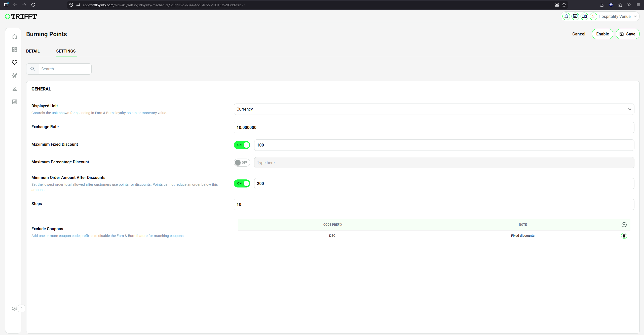Click the Fixed discounts note cell
644x335 pixels.
(523, 236)
